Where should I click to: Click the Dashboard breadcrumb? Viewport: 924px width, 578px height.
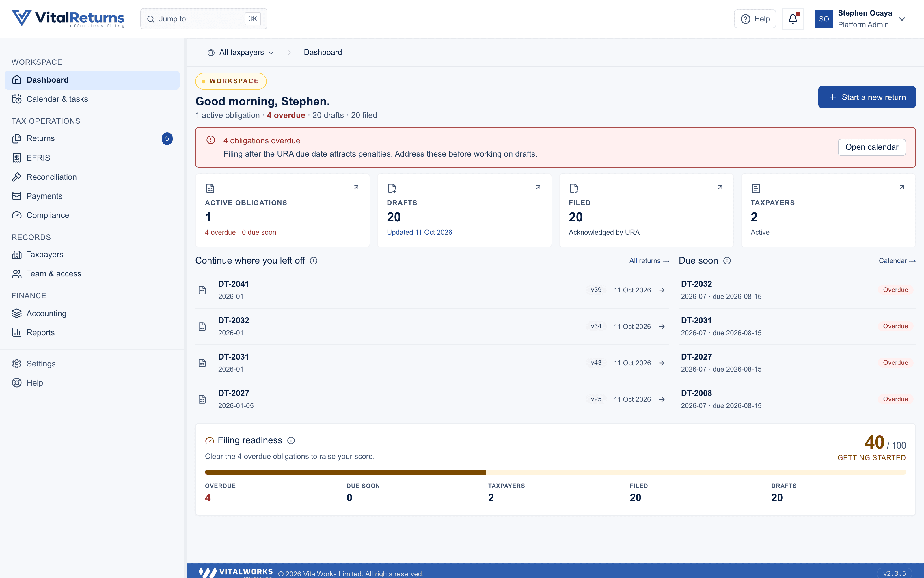[323, 52]
